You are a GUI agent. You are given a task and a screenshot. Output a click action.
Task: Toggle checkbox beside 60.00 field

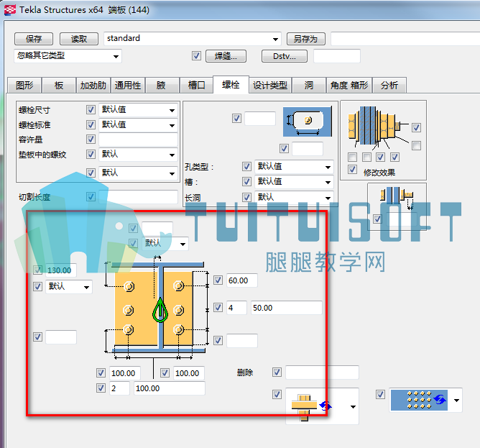click(x=218, y=280)
